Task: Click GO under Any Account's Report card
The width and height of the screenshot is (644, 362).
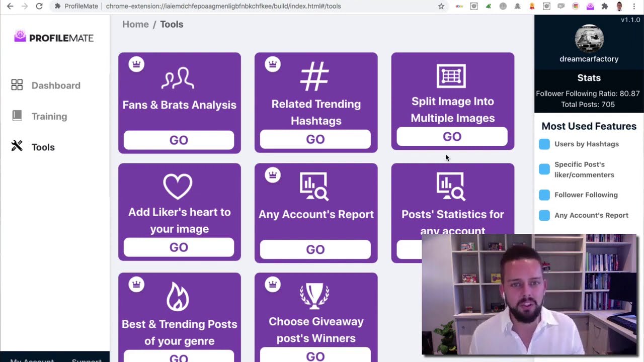Action: (x=315, y=249)
